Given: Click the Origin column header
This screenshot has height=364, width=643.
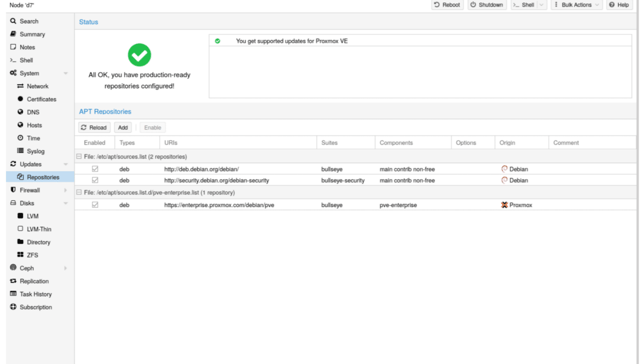Looking at the screenshot, I should coord(522,143).
